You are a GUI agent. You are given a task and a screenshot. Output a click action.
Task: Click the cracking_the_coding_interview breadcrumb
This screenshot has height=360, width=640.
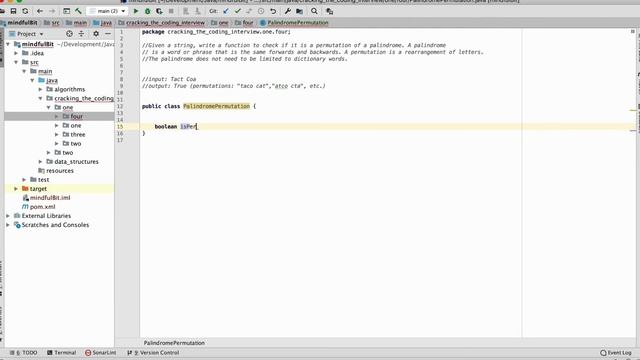pos(162,23)
